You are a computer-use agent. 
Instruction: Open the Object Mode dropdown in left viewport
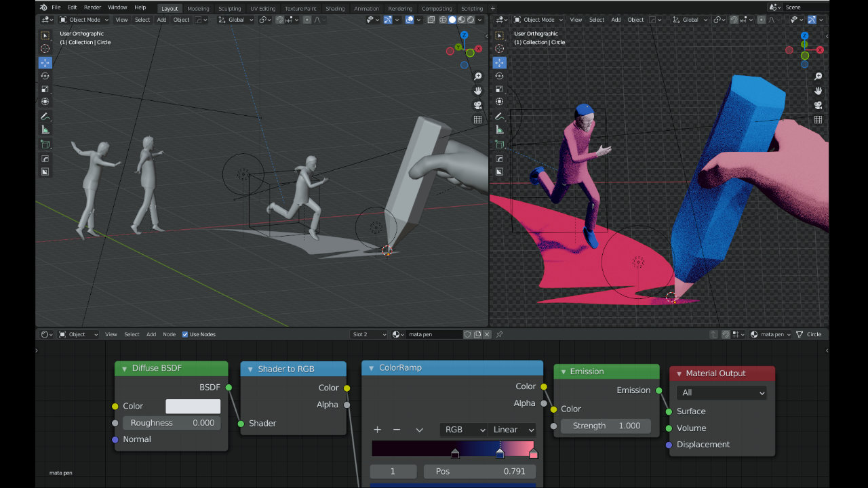pos(81,20)
